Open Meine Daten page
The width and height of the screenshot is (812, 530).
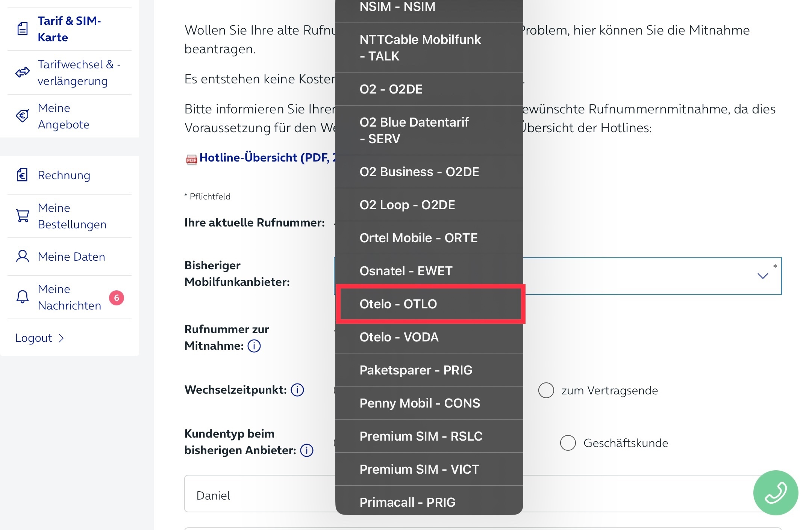69,257
